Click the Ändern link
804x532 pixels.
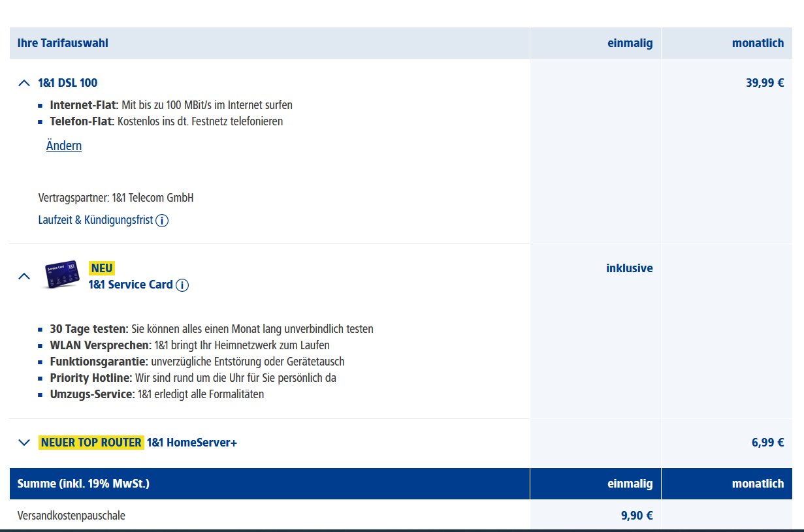tap(64, 146)
